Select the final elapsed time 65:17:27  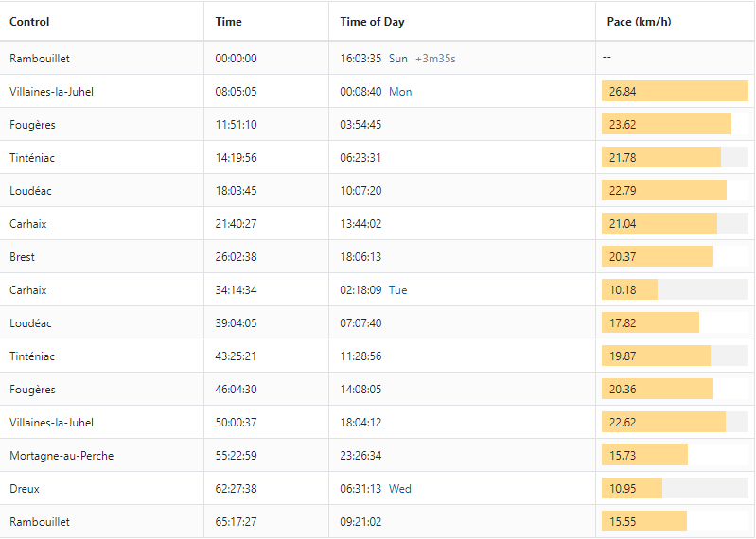pos(236,522)
